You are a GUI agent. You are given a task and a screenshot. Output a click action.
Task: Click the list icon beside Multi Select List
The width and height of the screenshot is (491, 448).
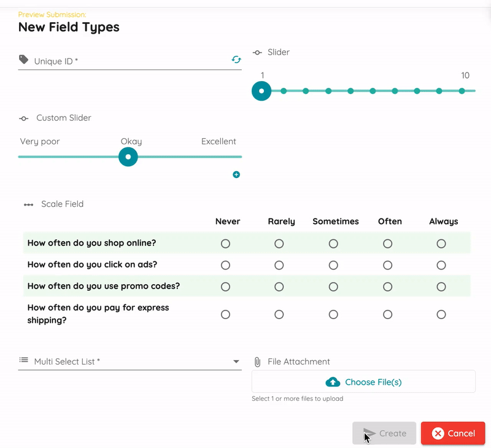point(23,360)
